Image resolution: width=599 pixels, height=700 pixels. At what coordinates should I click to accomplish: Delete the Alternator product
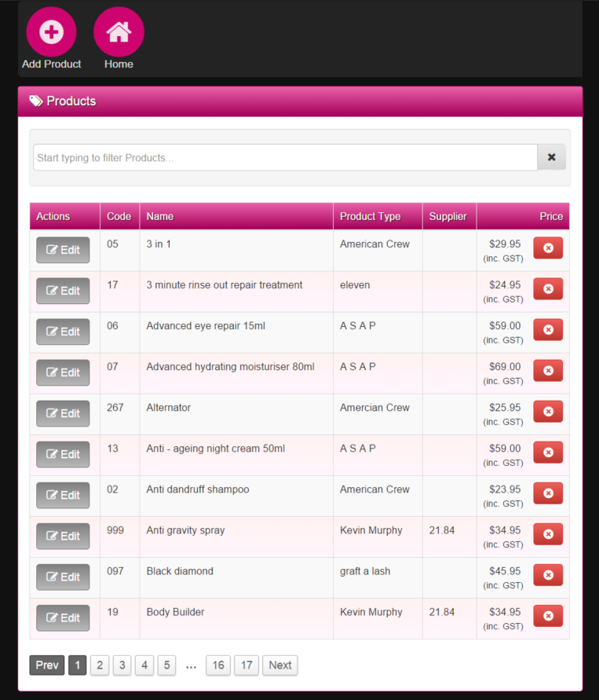[x=548, y=411]
